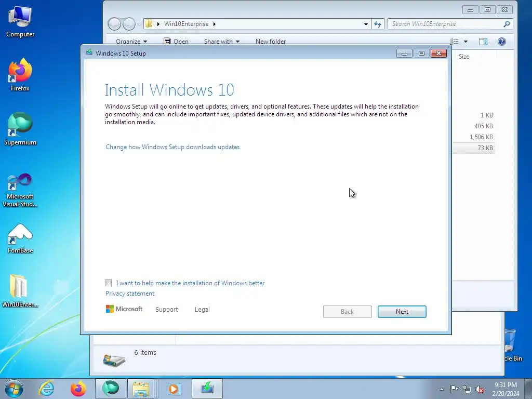Open the Legal link in Setup
This screenshot has height=399, width=532.
[202, 310]
